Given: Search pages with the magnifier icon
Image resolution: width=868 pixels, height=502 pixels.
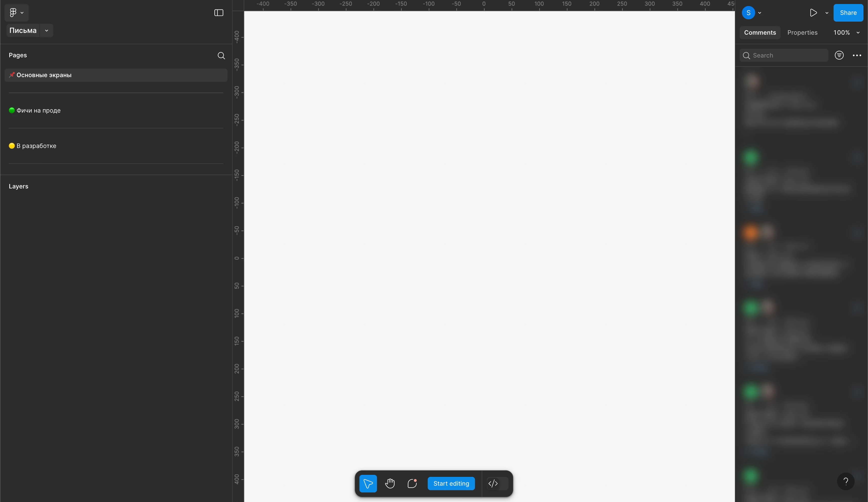Looking at the screenshot, I should [x=221, y=56].
